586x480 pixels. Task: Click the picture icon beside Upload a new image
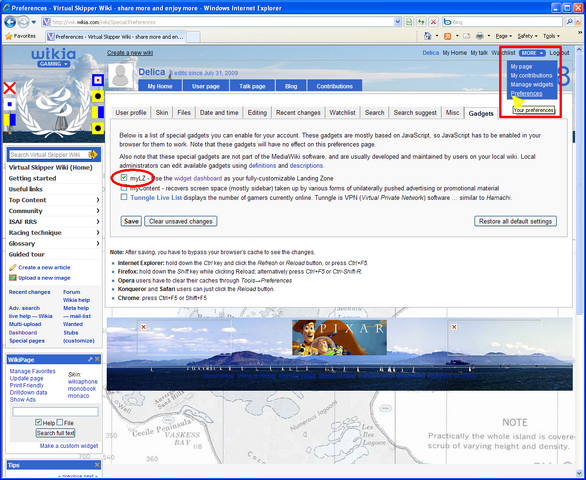[x=13, y=278]
